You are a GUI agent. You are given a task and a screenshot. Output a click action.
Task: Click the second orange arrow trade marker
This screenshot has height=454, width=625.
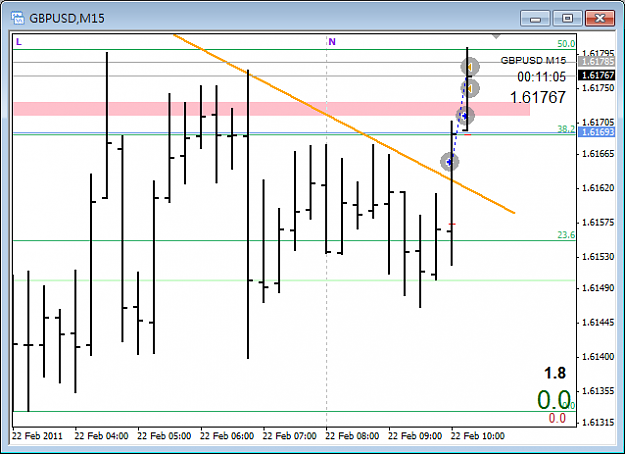(470, 88)
